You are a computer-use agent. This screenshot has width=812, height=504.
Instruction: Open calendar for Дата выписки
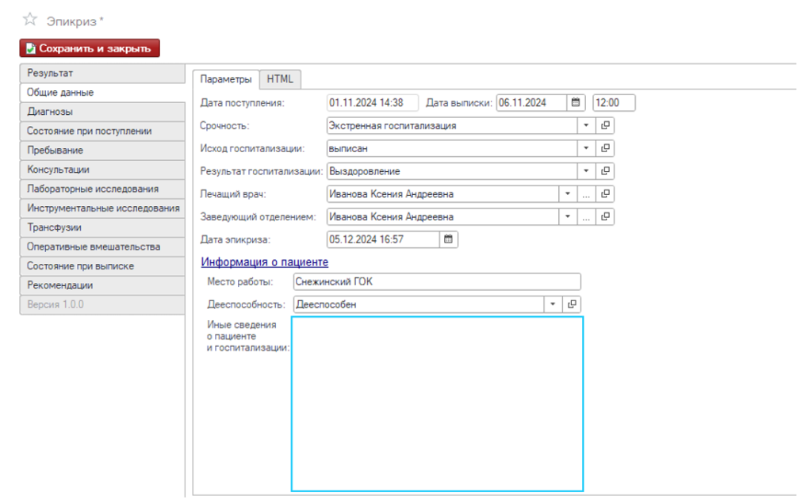click(x=576, y=103)
